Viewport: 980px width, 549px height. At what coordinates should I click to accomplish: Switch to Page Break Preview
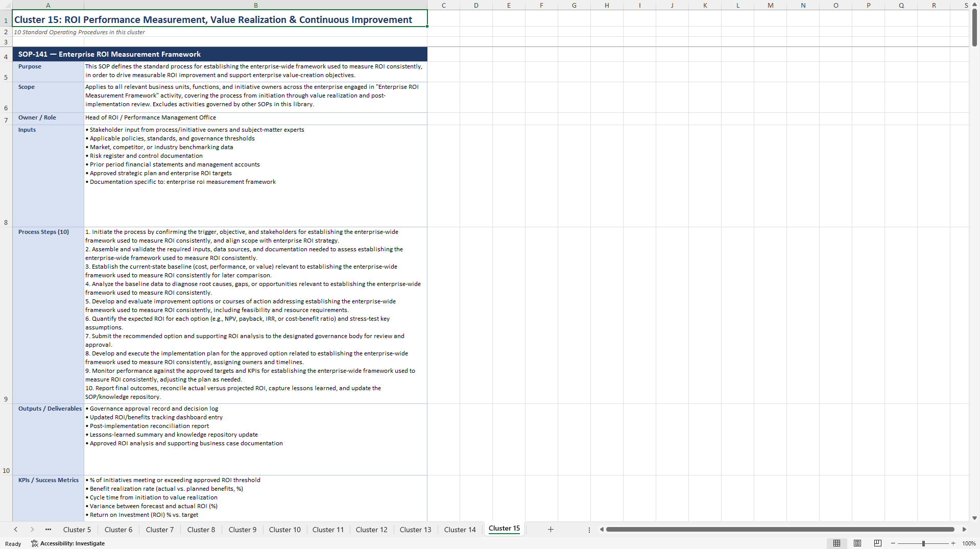pos(878,543)
